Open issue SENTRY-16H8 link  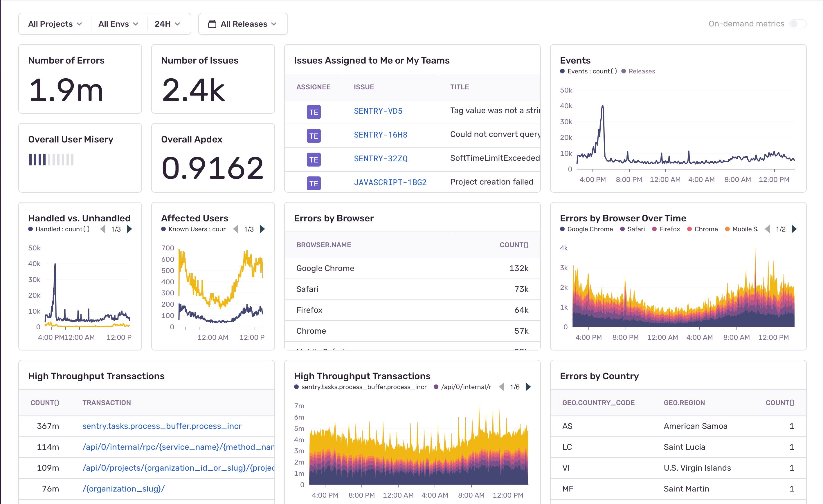380,135
